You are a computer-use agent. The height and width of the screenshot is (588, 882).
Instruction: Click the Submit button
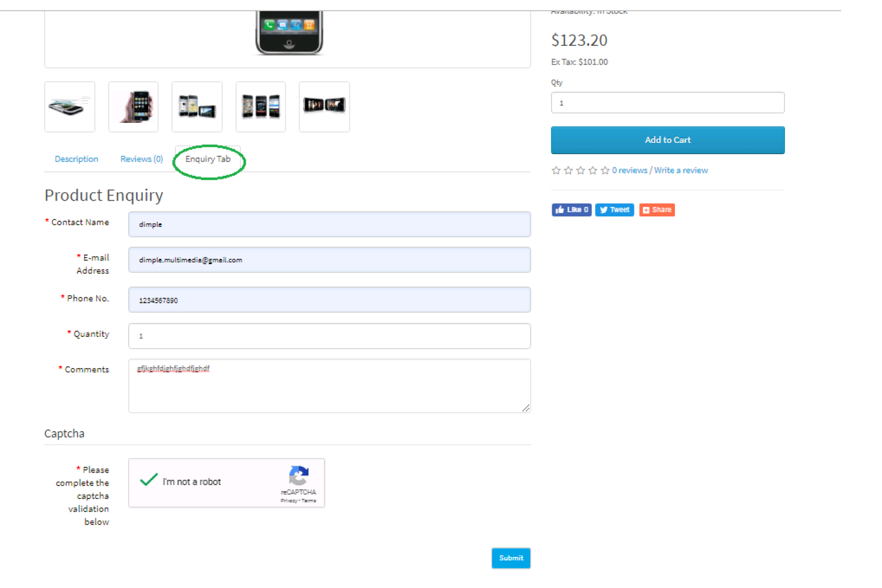[x=510, y=558]
